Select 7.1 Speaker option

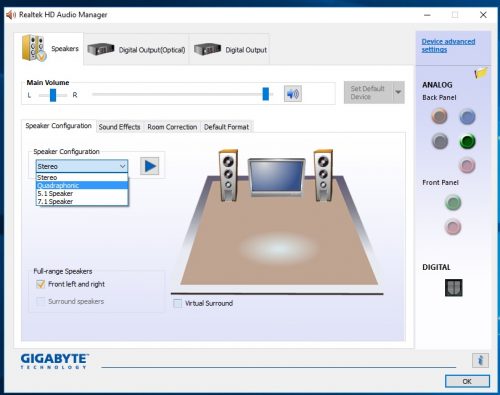(82, 201)
